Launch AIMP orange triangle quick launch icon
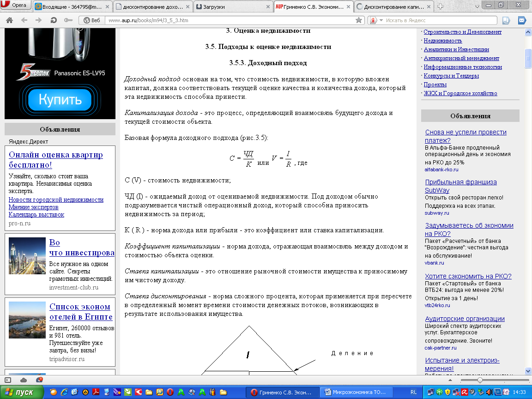The image size is (532, 399). coord(85,392)
